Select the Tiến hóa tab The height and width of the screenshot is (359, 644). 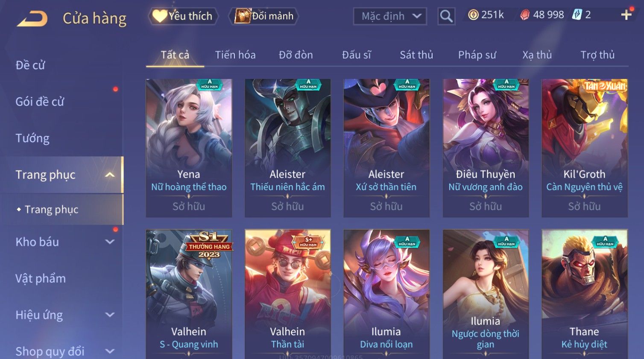(x=235, y=55)
